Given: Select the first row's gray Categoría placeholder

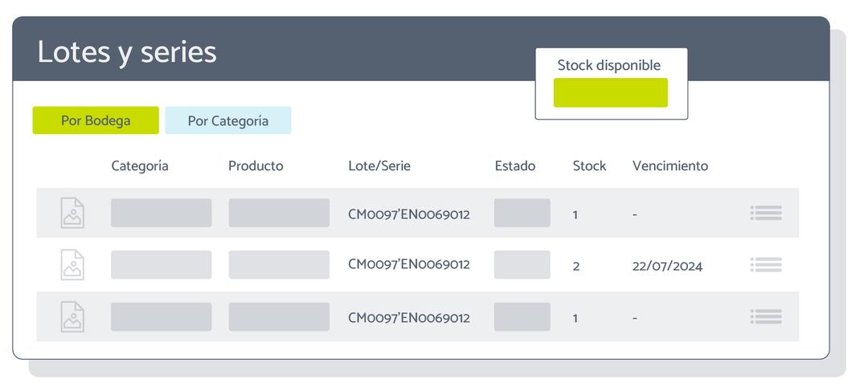Looking at the screenshot, I should tap(161, 213).
